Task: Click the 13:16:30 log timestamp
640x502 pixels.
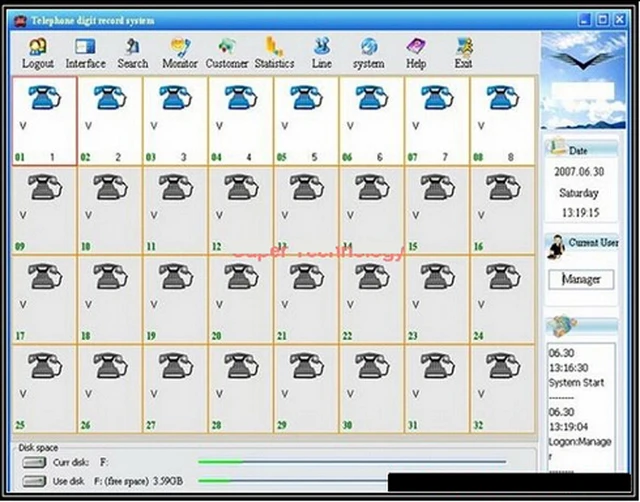Action: 569,368
